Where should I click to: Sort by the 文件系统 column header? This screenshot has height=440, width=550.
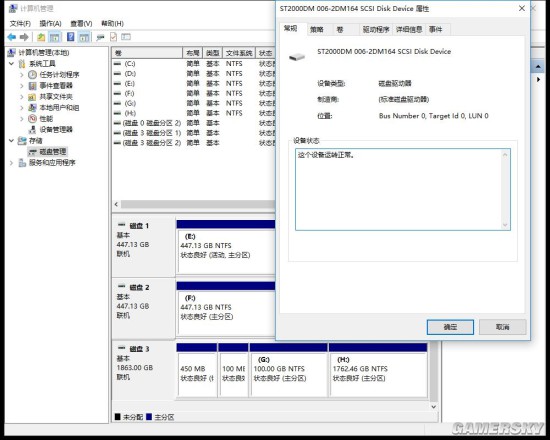click(239, 53)
